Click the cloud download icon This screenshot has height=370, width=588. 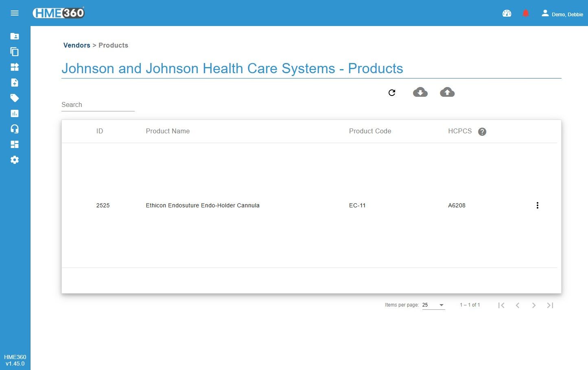click(420, 92)
